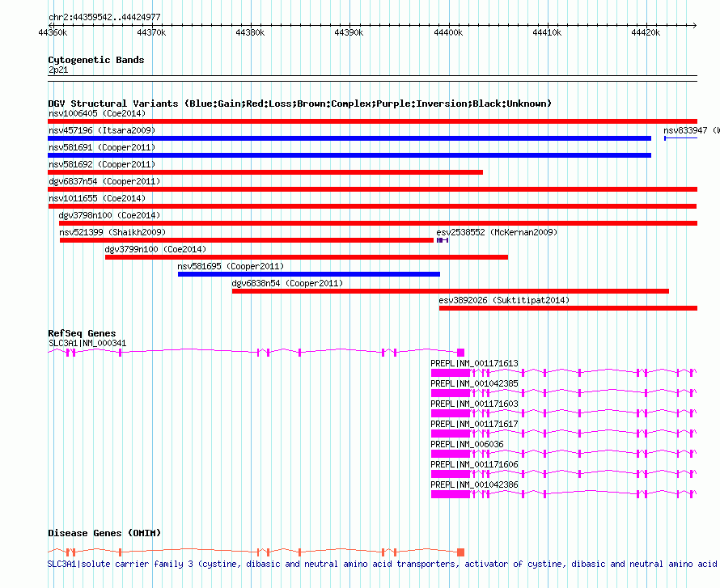Viewport: 720px width, 588px height.
Task: Click the PREPL|NM_001171606 transcript label
Action: (474, 464)
